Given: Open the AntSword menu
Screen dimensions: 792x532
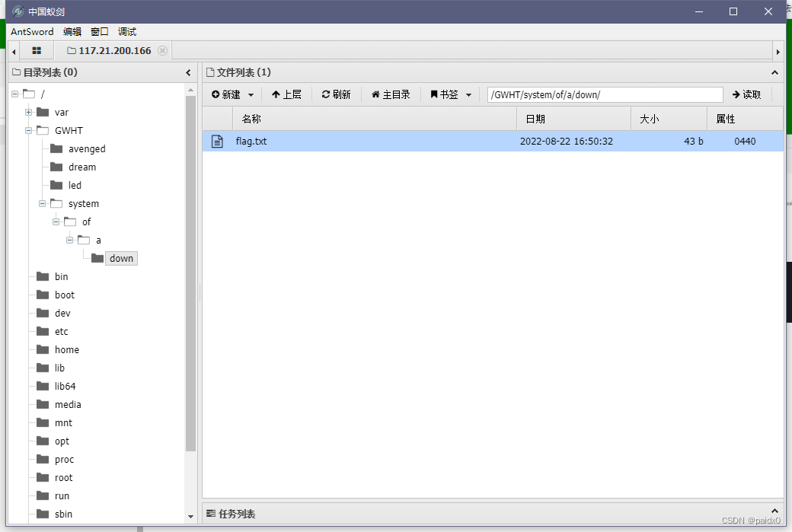Looking at the screenshot, I should [x=32, y=32].
